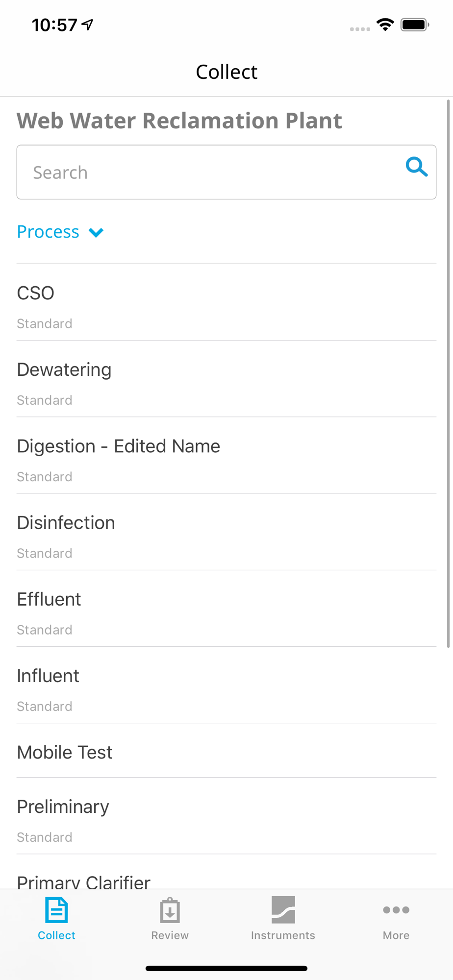Open the Review clipboard icon
The width and height of the screenshot is (453, 980).
pyautogui.click(x=170, y=910)
